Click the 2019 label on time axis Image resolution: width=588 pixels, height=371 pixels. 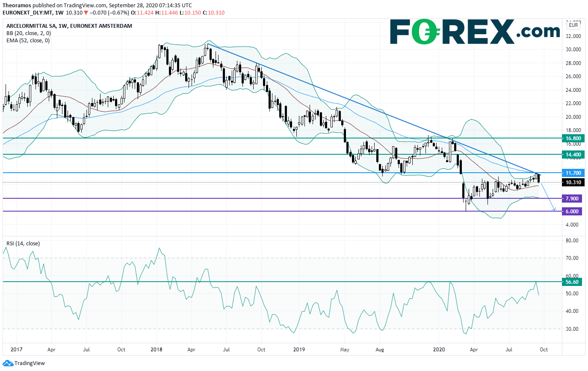coord(298,349)
